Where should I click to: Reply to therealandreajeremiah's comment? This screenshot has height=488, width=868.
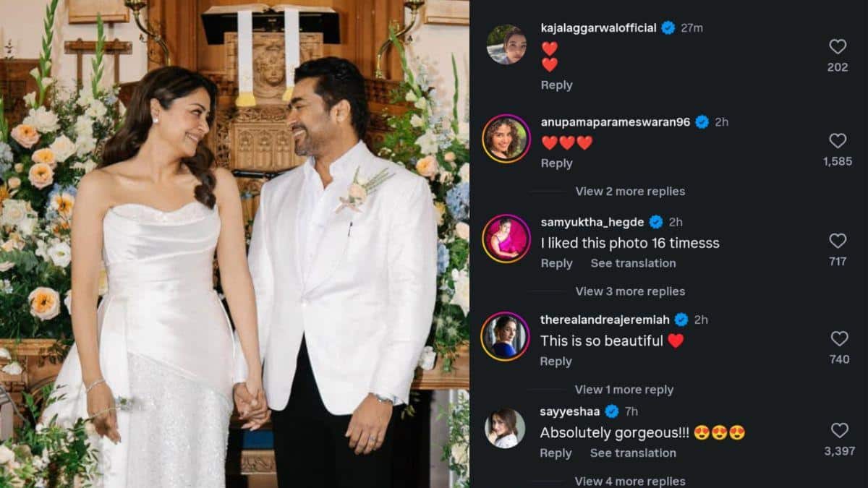556,361
